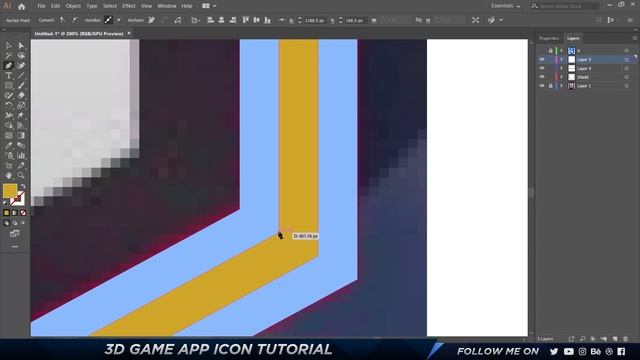This screenshot has height=360, width=640.
Task: Remove selected anchor points button
Action: coord(151,20)
